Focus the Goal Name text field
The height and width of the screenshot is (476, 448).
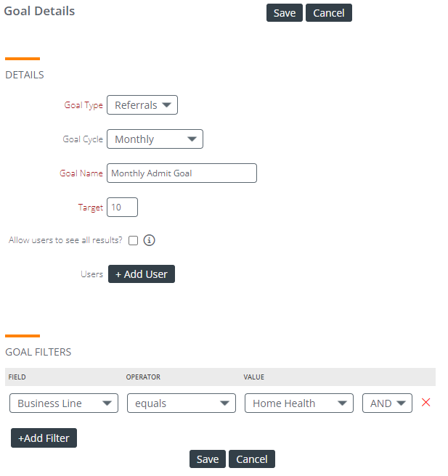tap(182, 173)
